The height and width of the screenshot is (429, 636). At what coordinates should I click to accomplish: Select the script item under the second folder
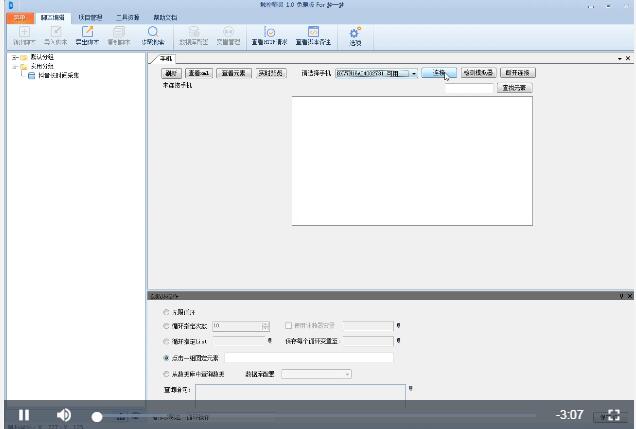58,75
